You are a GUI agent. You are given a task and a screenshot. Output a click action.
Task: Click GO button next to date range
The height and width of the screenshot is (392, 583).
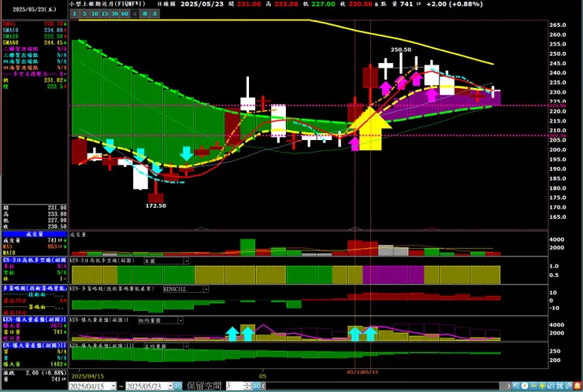[x=178, y=386]
